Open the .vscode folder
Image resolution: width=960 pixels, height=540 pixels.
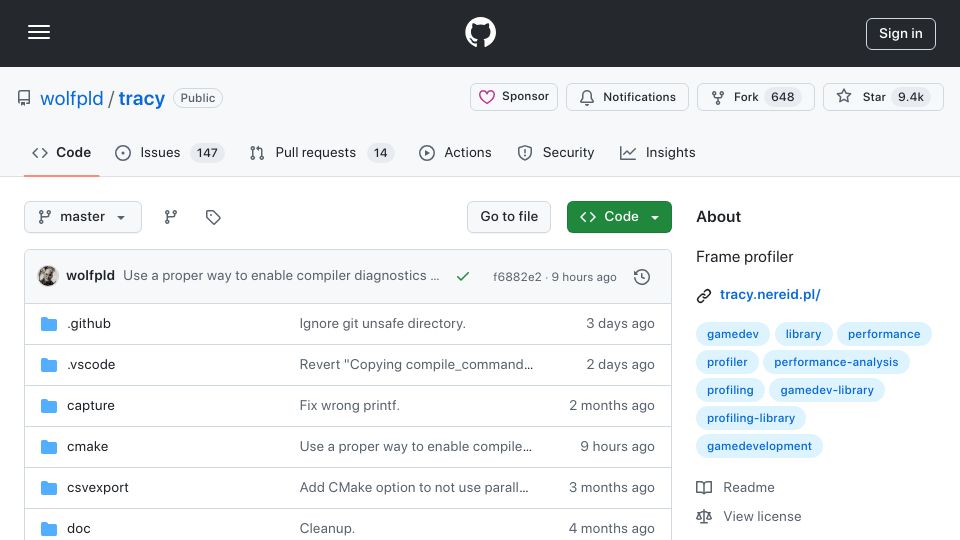(91, 364)
